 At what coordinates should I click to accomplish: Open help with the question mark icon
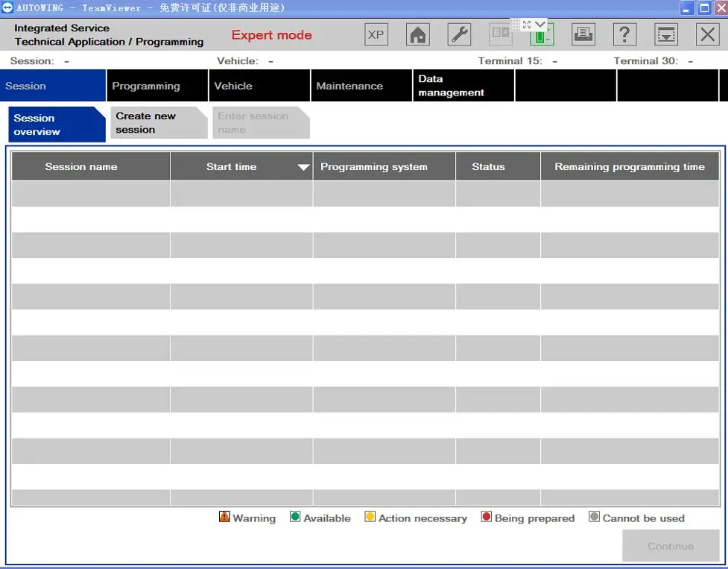click(624, 34)
